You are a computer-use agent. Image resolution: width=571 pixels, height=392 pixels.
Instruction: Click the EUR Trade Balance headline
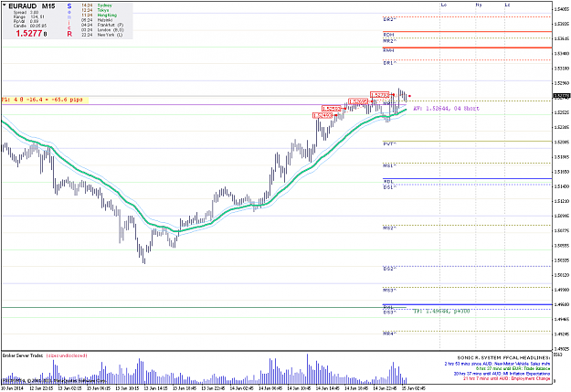(x=513, y=368)
